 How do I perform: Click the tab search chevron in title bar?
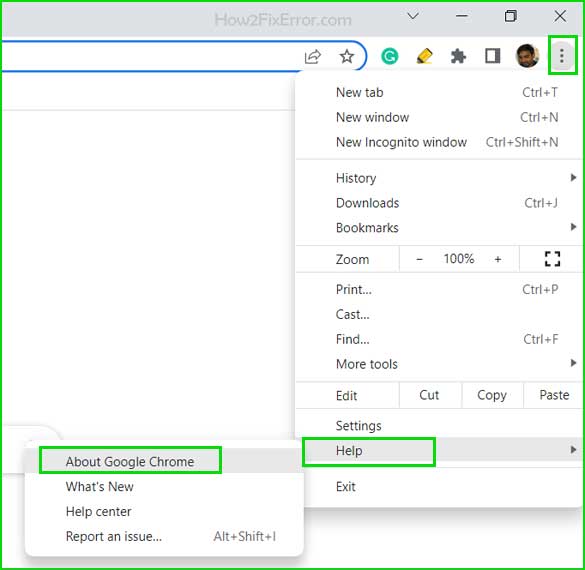click(x=413, y=16)
